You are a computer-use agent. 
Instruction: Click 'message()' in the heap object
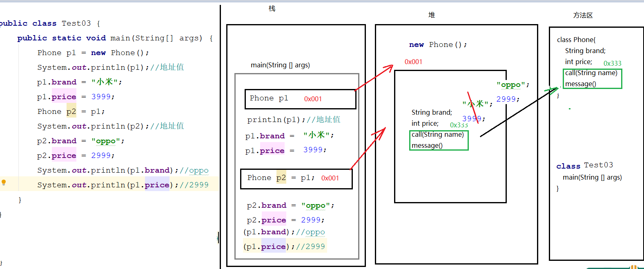(x=427, y=145)
